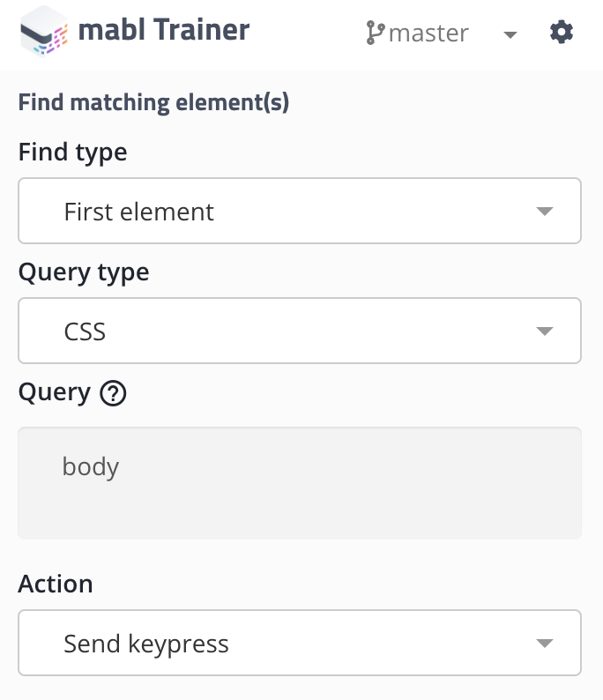
Task: Click the git branch icon
Action: (x=376, y=34)
